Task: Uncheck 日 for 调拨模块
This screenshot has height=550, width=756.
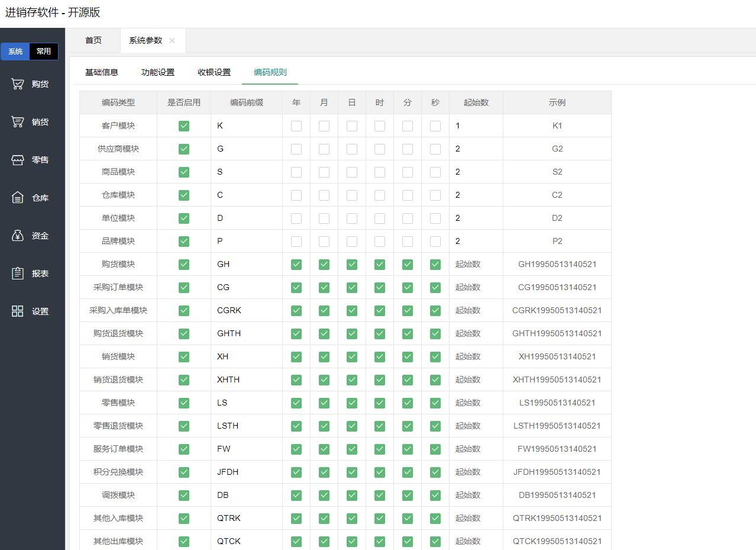Action: 352,495
